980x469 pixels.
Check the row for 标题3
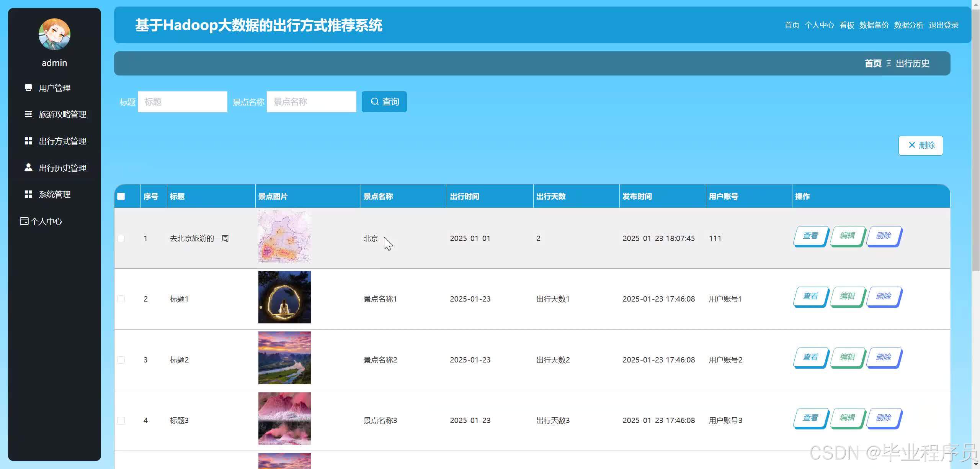pos(121,420)
